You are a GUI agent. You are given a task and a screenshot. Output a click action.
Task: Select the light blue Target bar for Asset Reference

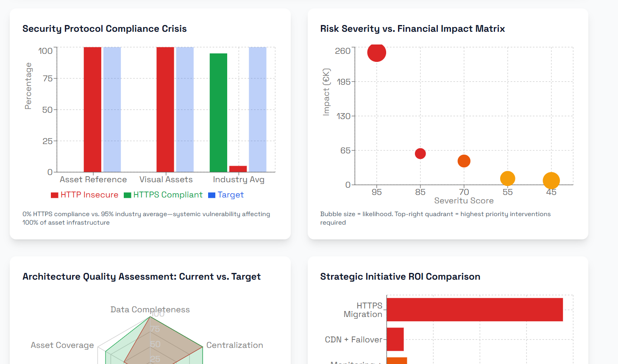click(x=112, y=109)
